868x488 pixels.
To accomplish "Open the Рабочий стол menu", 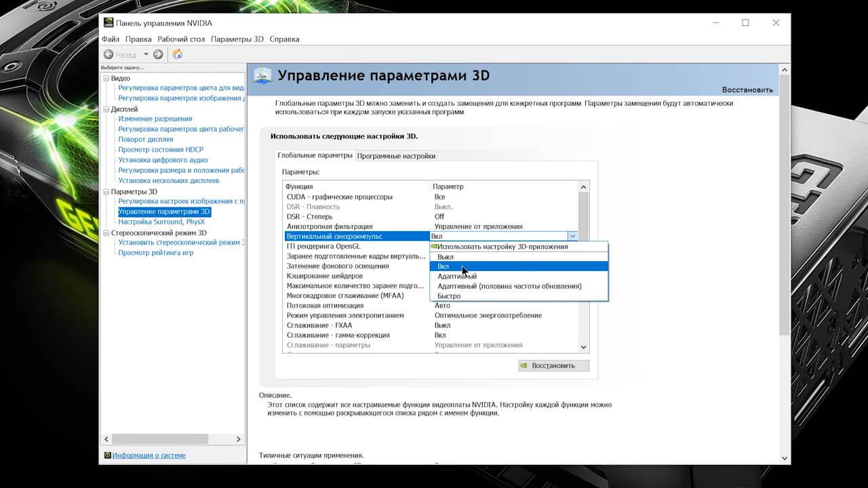I will [181, 39].
